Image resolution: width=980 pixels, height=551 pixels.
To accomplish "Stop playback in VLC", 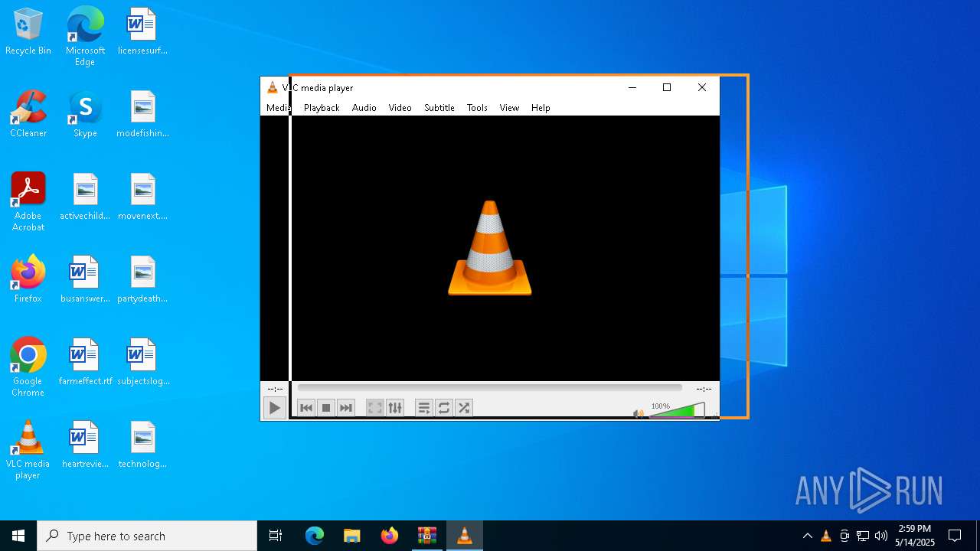I will tap(326, 408).
